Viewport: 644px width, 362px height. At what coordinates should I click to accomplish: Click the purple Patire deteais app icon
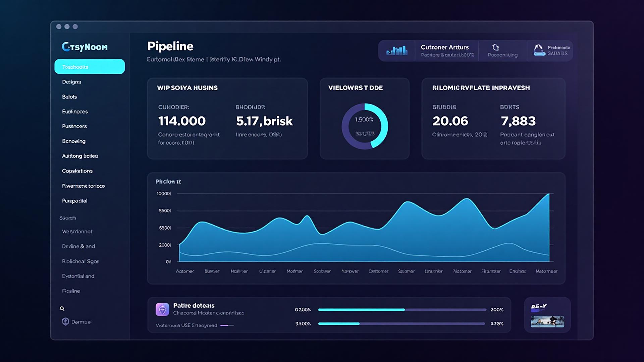162,309
